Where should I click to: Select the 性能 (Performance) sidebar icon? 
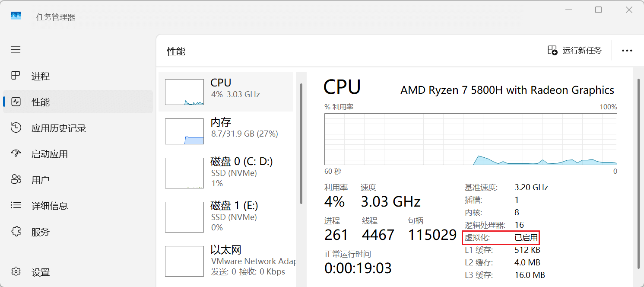tap(16, 102)
